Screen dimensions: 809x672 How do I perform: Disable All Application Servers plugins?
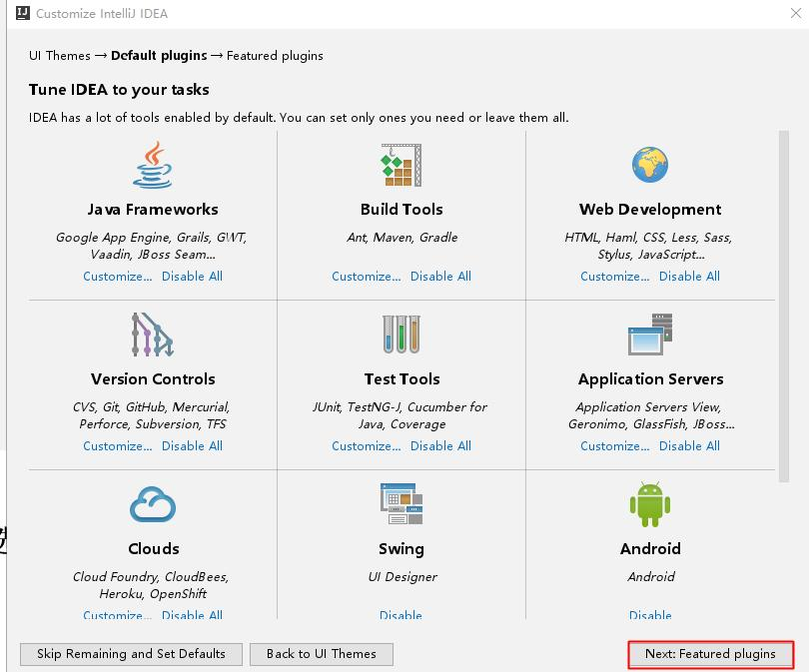tap(689, 446)
